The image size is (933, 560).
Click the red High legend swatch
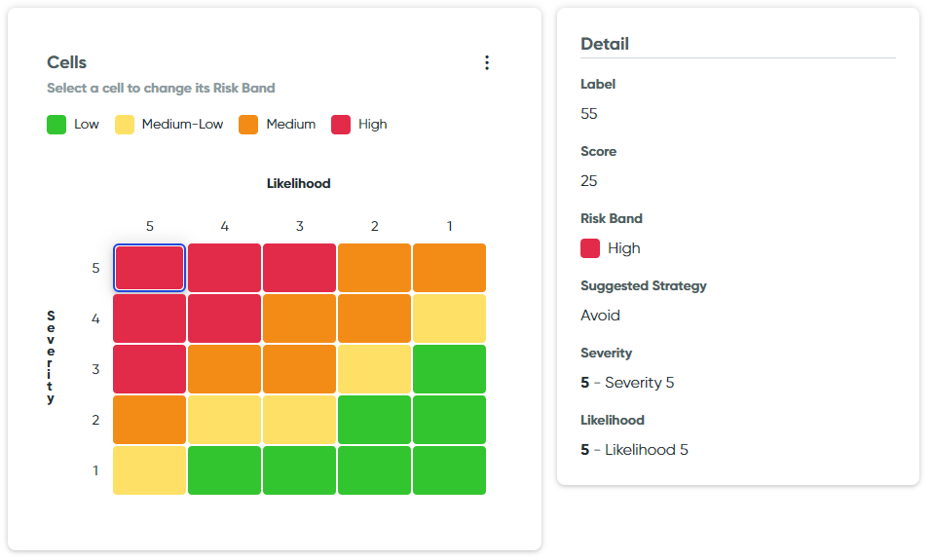[341, 125]
